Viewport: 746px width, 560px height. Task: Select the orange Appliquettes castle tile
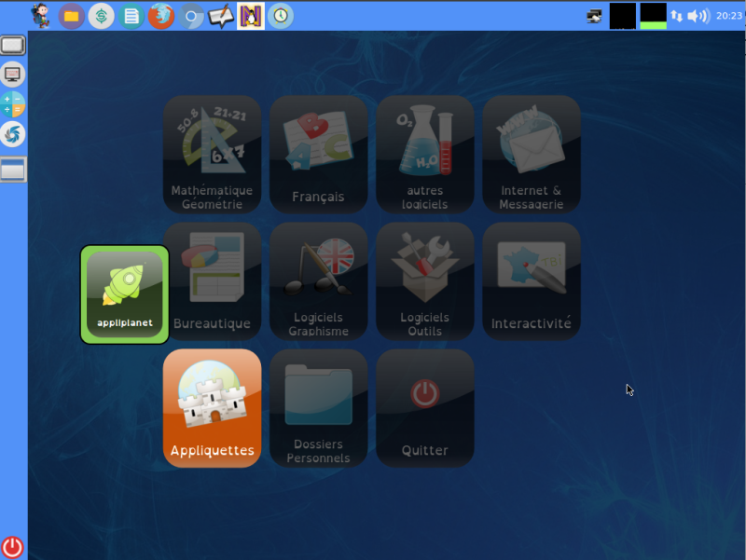(213, 408)
